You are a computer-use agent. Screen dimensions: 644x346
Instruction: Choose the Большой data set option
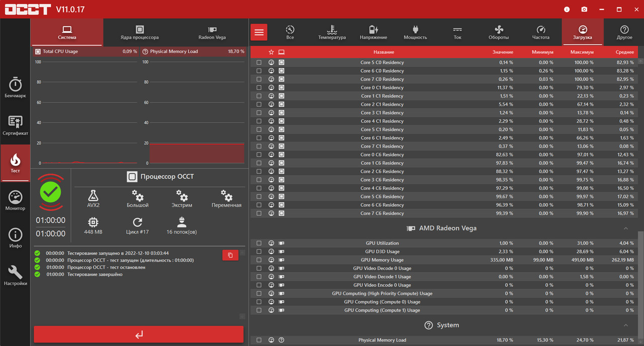[x=137, y=199]
